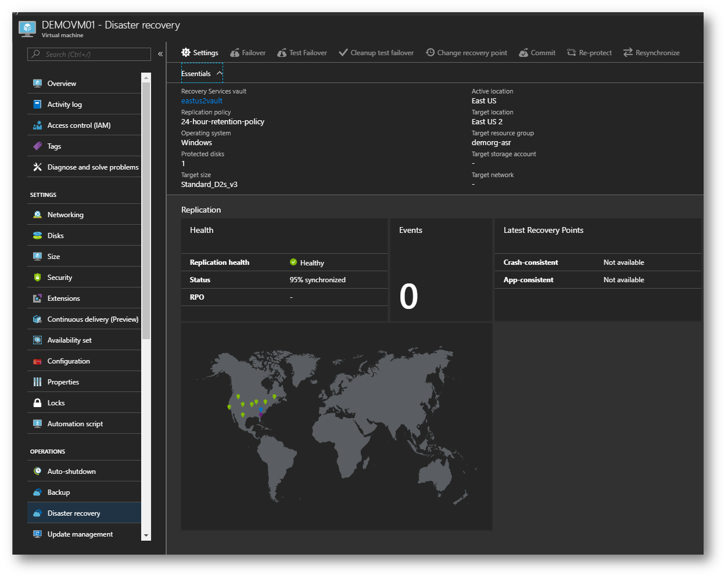
Task: Click the blue location pin on the map
Action: coord(261,409)
